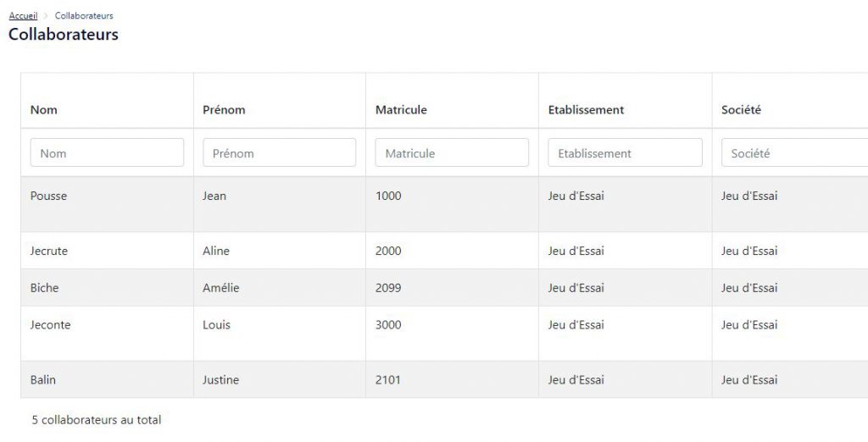868x442 pixels.
Task: Sort by the Prénom column header
Action: coord(224,109)
